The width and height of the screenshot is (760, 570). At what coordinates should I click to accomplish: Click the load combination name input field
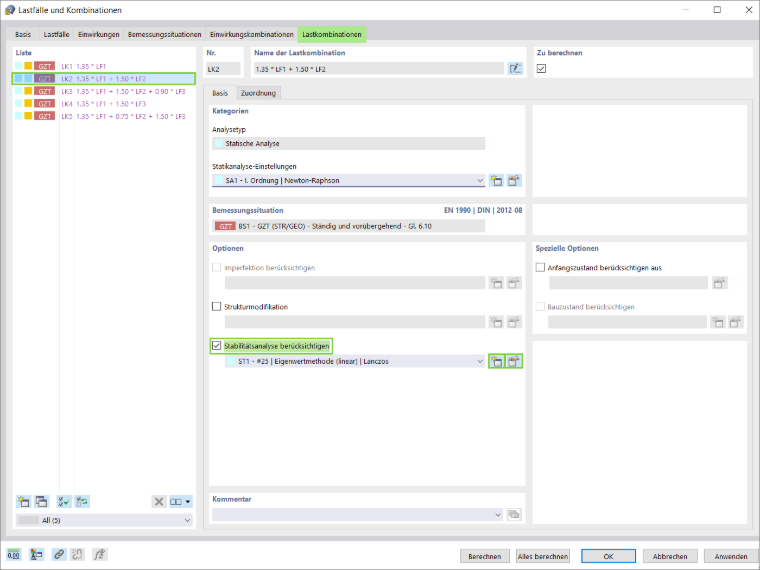(x=379, y=69)
